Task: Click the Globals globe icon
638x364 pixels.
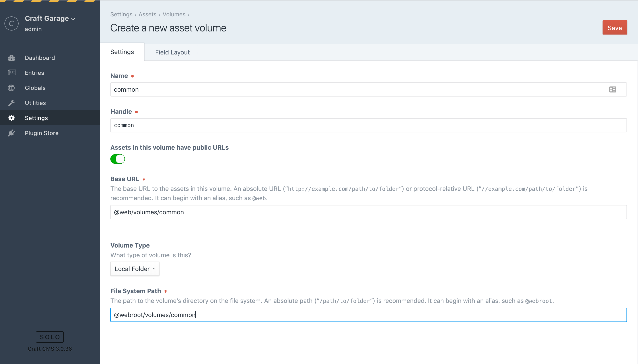Action: coord(11,88)
